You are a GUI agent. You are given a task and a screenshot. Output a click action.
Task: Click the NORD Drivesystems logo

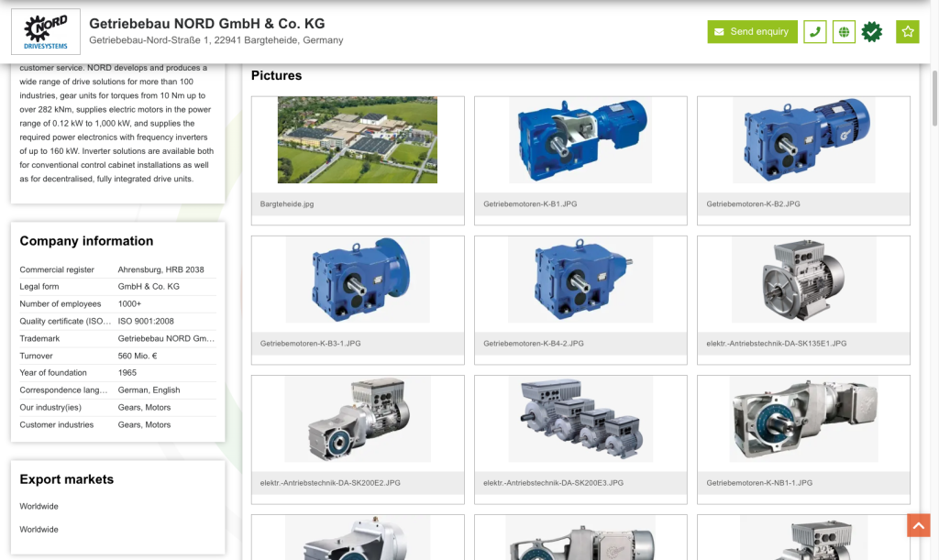pyautogui.click(x=46, y=32)
